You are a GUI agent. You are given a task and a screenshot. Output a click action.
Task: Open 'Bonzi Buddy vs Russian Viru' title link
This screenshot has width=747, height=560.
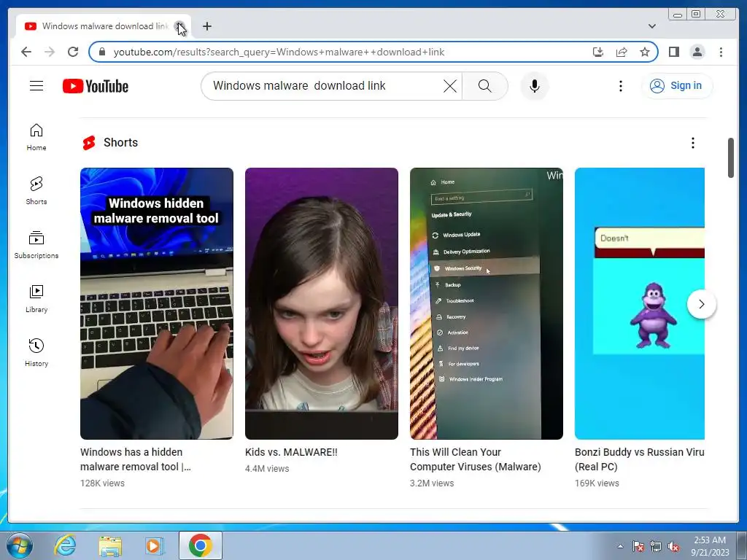coord(639,459)
